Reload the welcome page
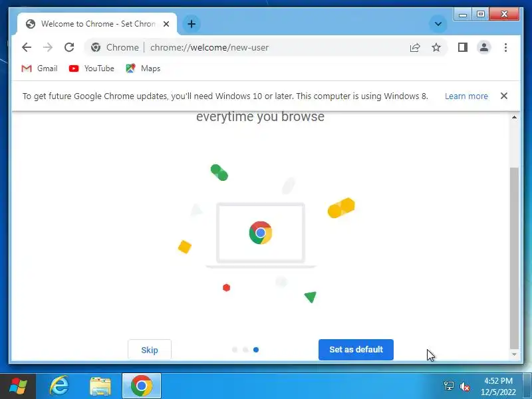Screen dimensions: 532x399 click(x=69, y=47)
